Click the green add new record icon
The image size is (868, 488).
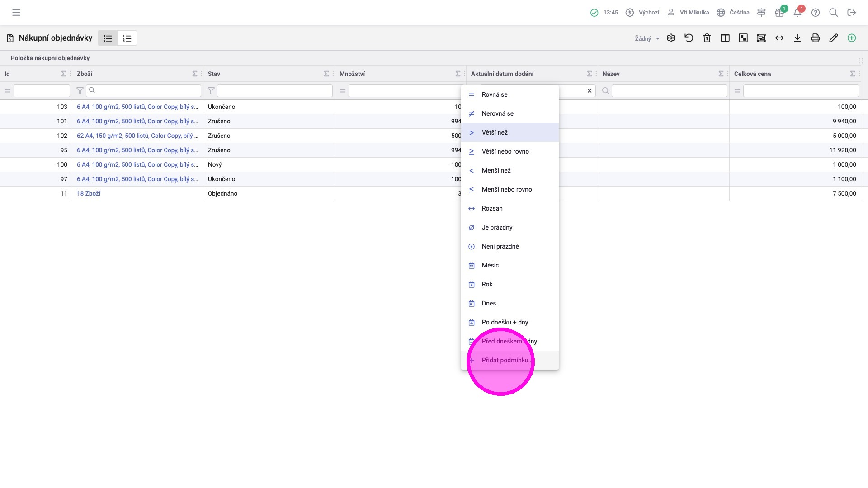tap(851, 38)
